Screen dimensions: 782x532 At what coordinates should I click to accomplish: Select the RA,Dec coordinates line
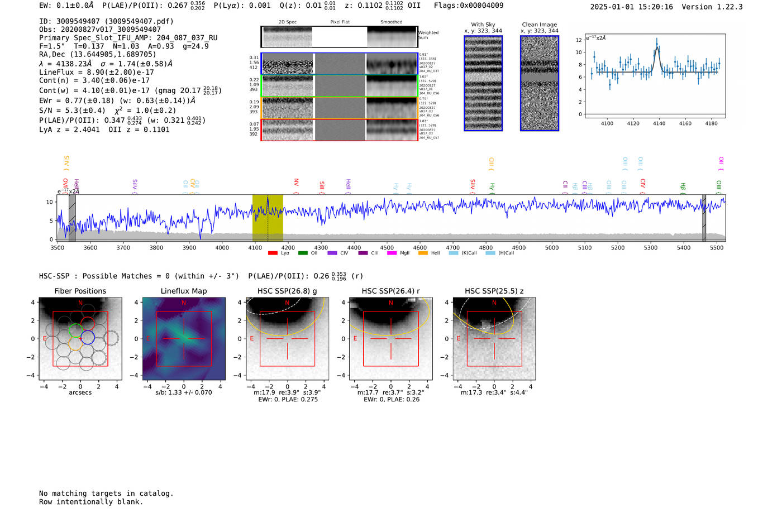pos(98,54)
